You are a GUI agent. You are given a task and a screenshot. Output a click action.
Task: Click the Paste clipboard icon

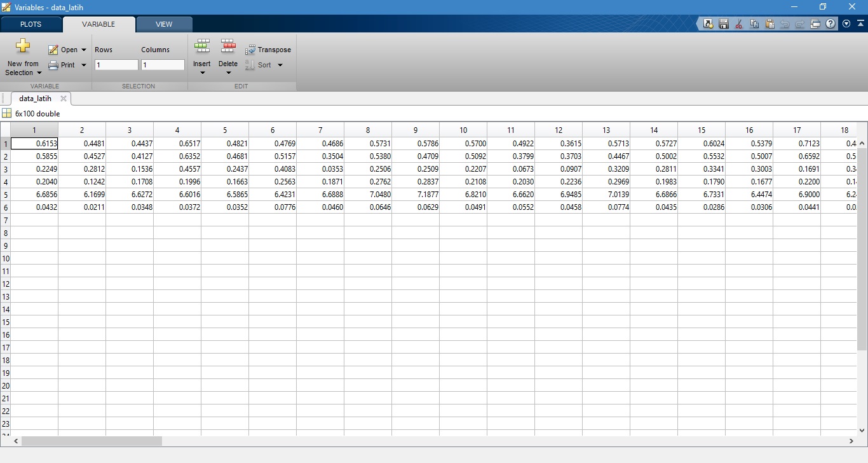770,24
